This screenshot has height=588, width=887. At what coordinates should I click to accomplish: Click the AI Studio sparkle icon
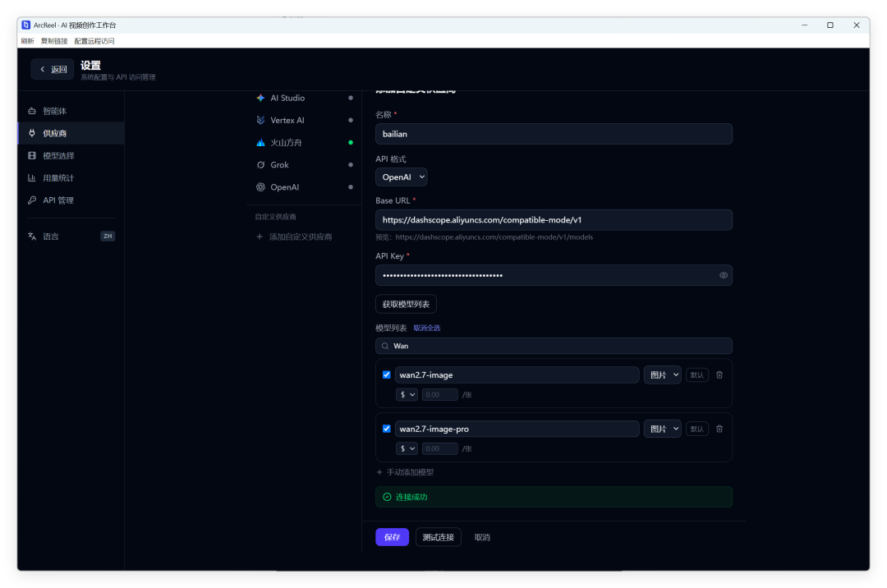[260, 98]
